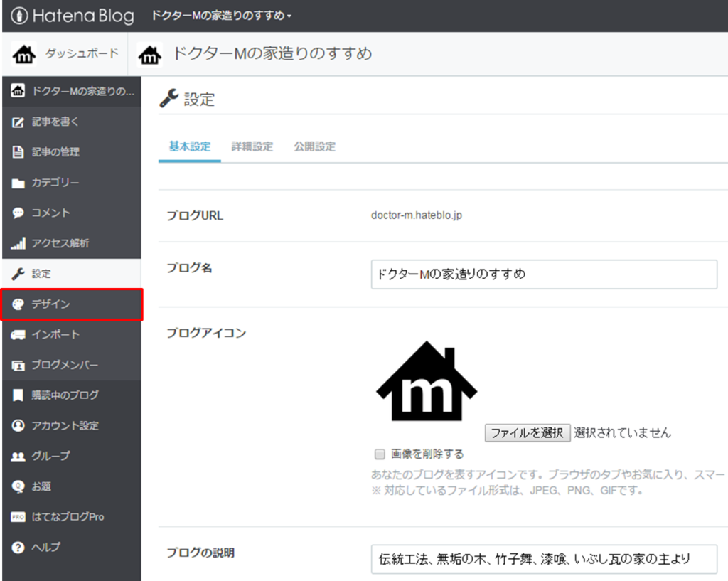
Task: Focus the ブログ名 input field
Action: (x=544, y=274)
